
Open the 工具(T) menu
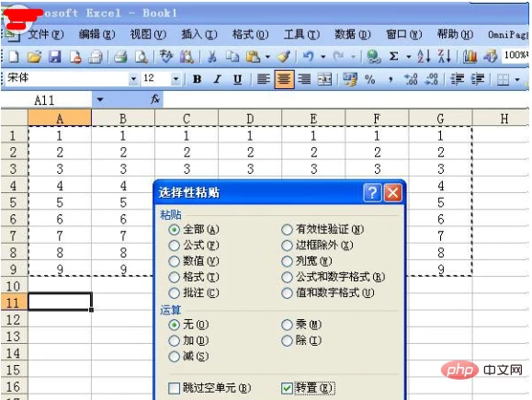coord(301,34)
